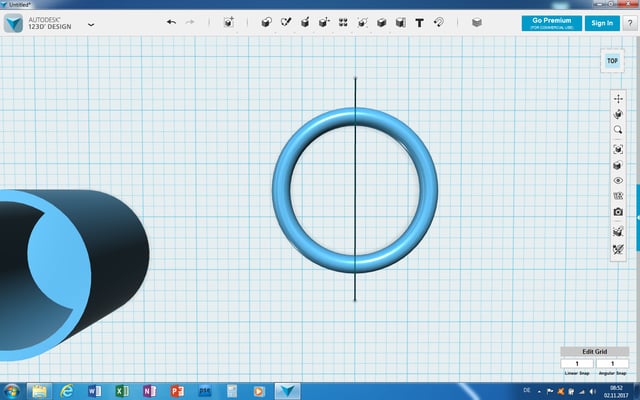This screenshot has width=640, height=400.
Task: Select the blue torus ring
Action: [x=282, y=190]
